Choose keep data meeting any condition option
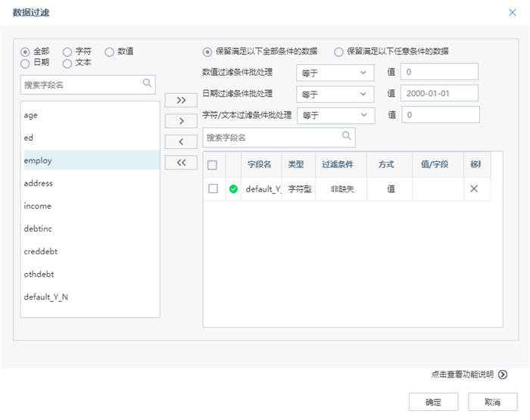Image resolution: width=530 pixels, height=420 pixels. (x=338, y=51)
